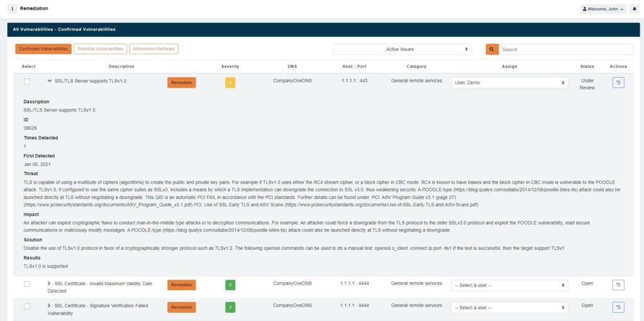This screenshot has height=321, width=644.
Task: Check the Signature Verification Failed row checkbox
Action: tap(27, 307)
